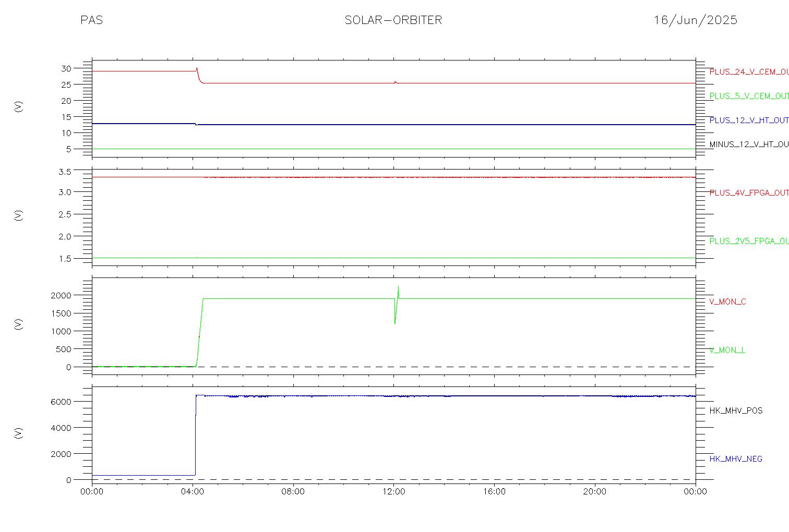Click the V_MON_L spike near 12:00
Image resolution: width=789 pixels, height=532 pixels.
coord(397,305)
